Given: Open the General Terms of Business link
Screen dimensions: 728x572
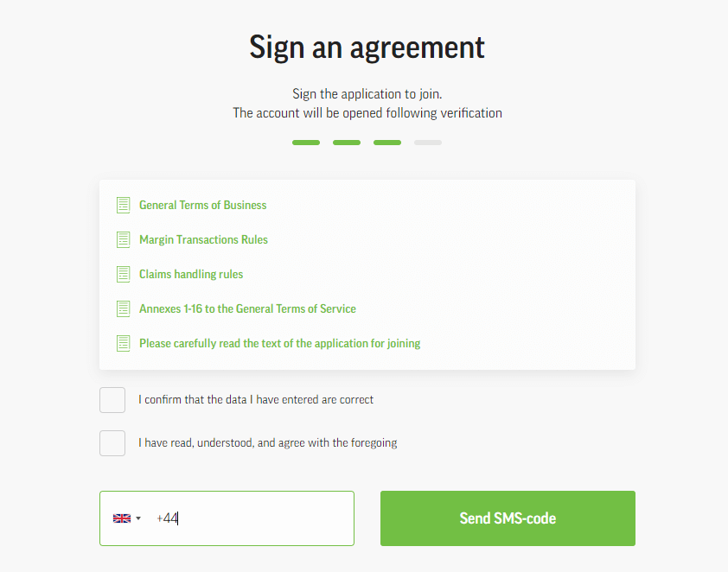Looking at the screenshot, I should coord(203,205).
